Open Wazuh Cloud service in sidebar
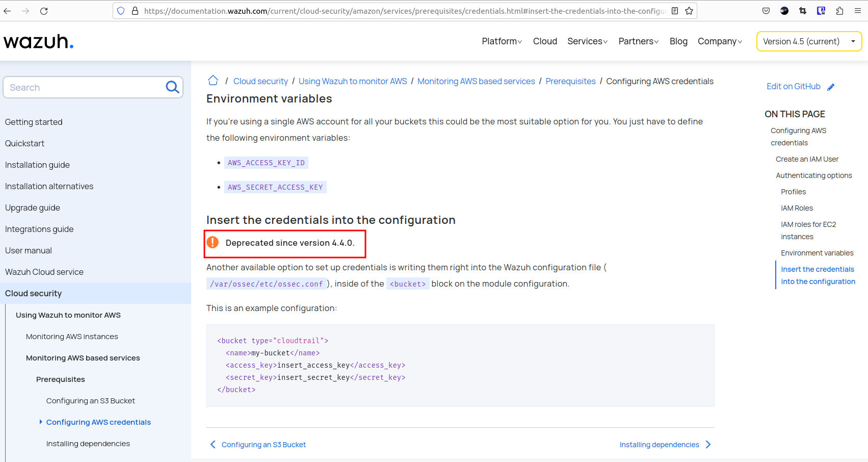 pos(44,272)
